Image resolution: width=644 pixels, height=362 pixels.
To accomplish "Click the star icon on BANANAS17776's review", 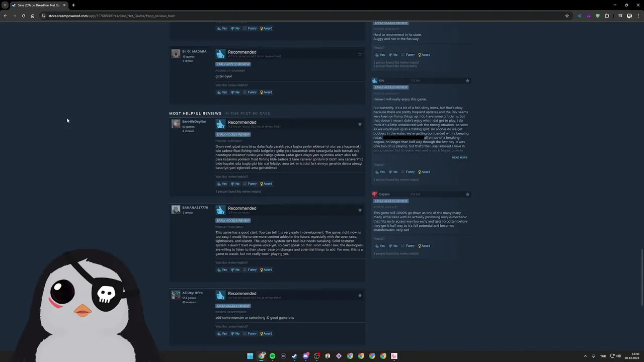I will [360, 210].
